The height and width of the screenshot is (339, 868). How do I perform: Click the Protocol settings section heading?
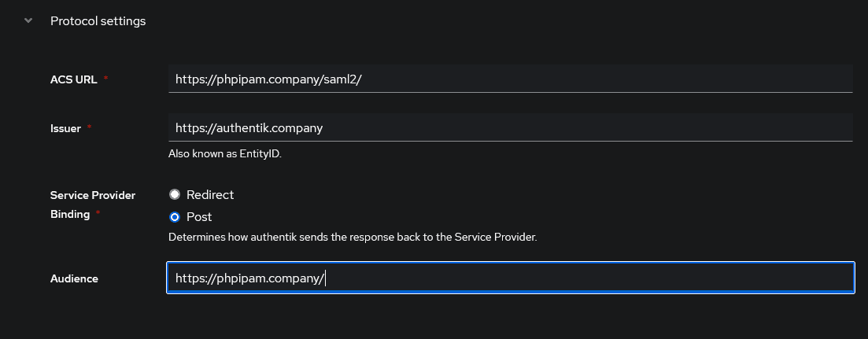98,21
